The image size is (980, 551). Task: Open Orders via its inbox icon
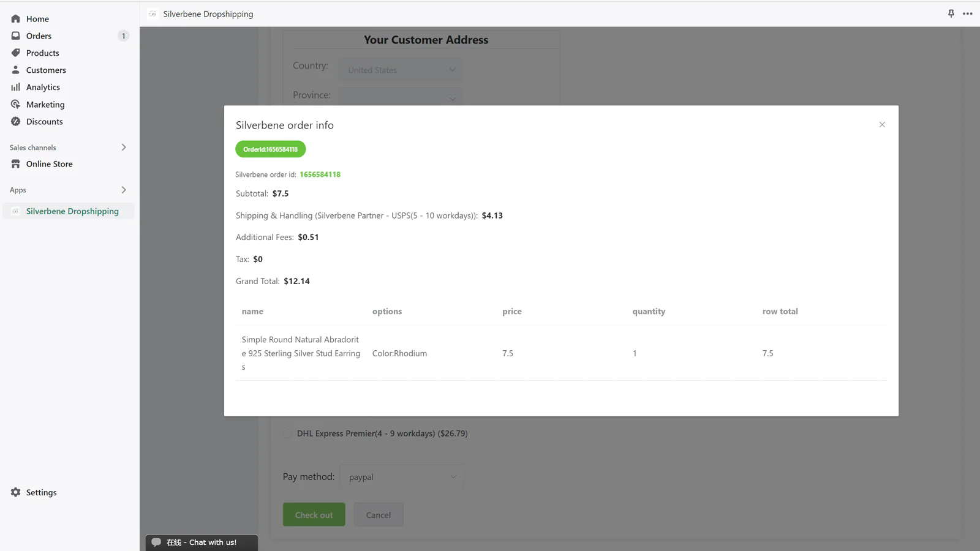click(x=16, y=36)
